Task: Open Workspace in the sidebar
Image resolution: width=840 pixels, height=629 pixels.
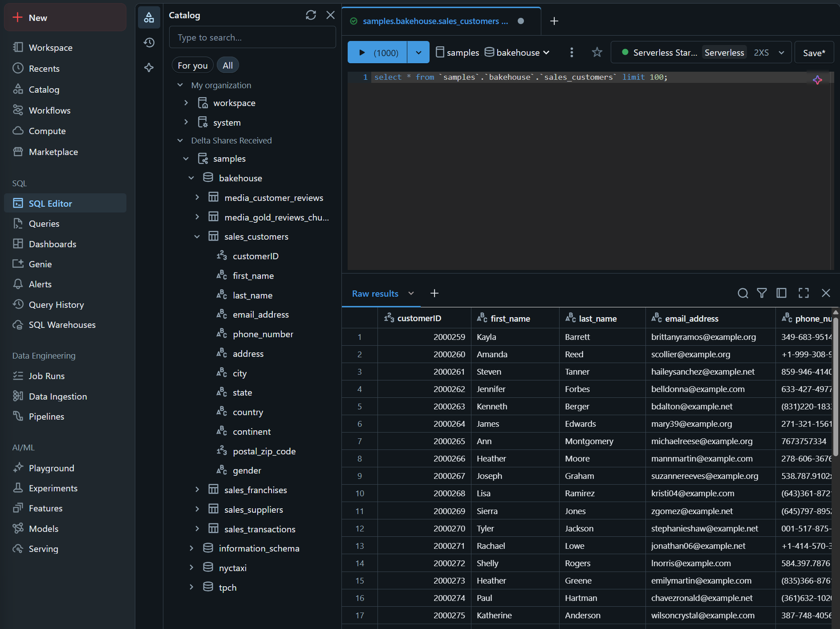Action: pyautogui.click(x=65, y=48)
